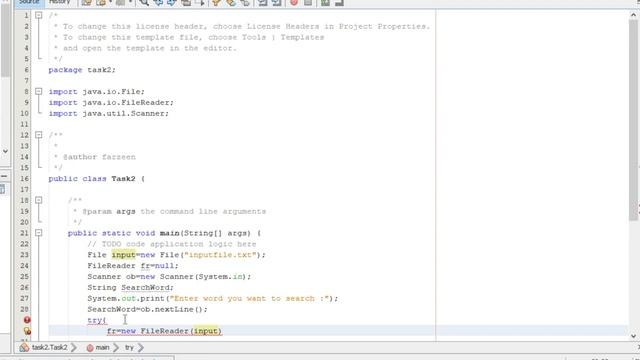Click the Find Previous Occurrence toolbar icon

point(158,2)
